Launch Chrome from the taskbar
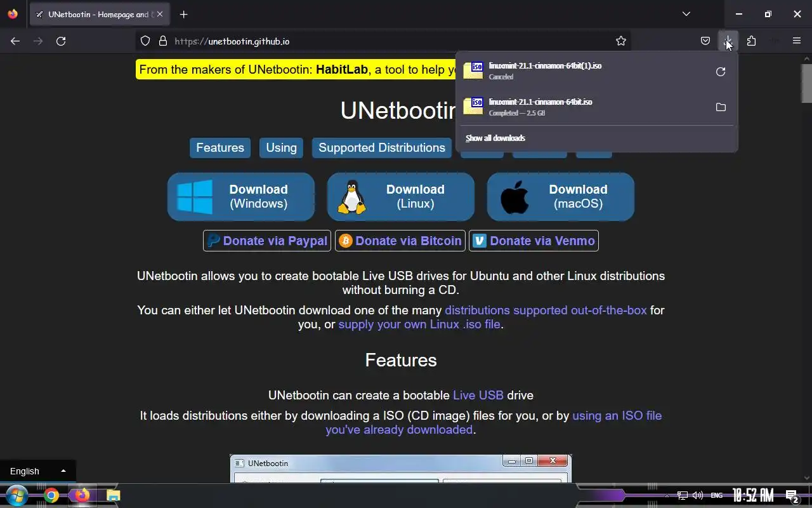 click(x=51, y=495)
